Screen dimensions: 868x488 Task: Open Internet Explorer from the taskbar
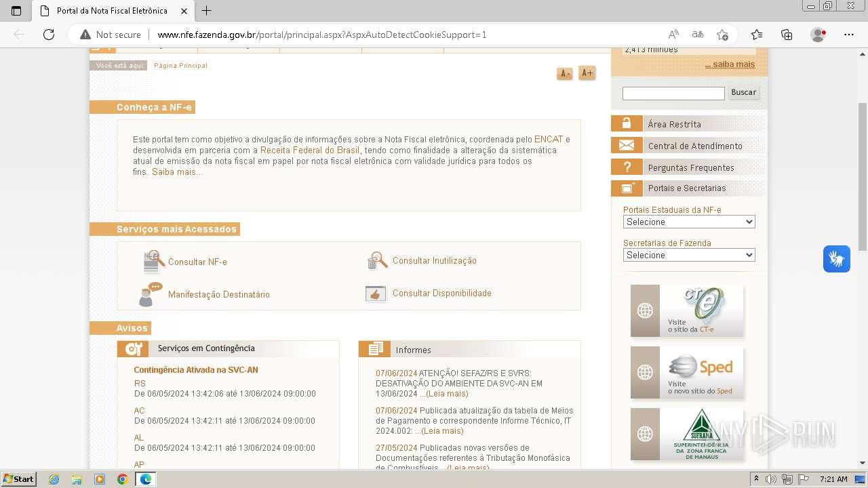coord(54,479)
